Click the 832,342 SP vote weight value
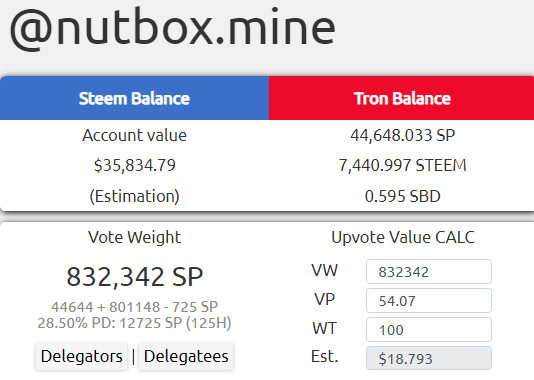534x380 pixels. point(135,276)
